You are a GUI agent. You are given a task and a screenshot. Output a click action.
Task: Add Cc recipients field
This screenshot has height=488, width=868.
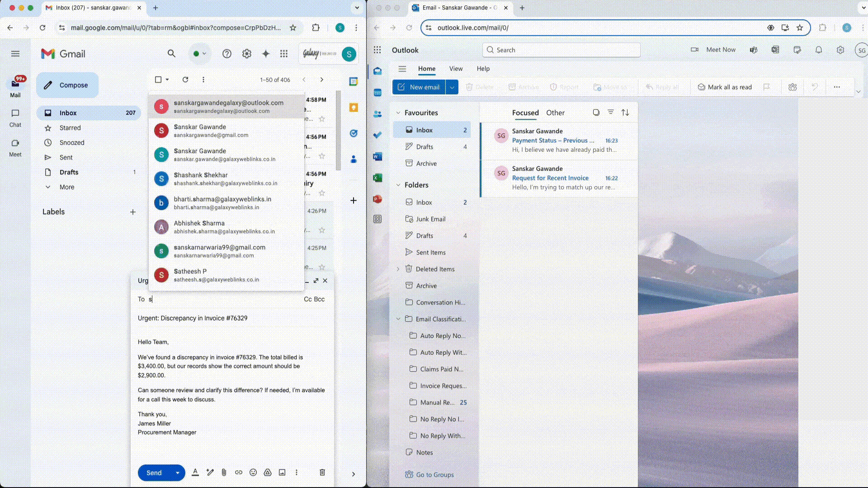(307, 299)
